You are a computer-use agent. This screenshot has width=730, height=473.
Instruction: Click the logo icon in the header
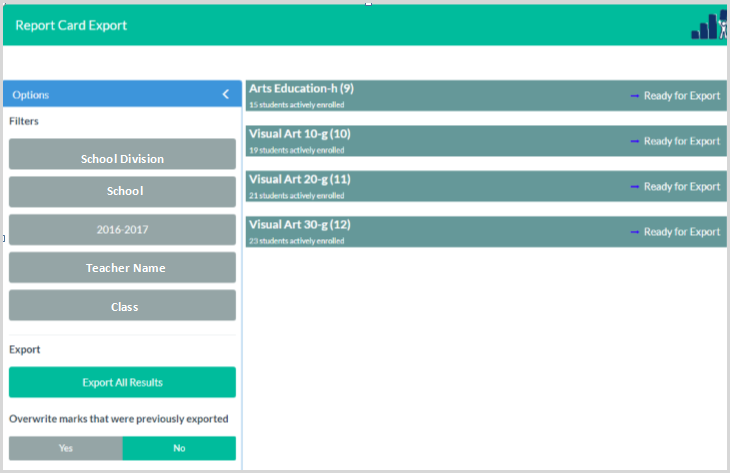tap(708, 25)
